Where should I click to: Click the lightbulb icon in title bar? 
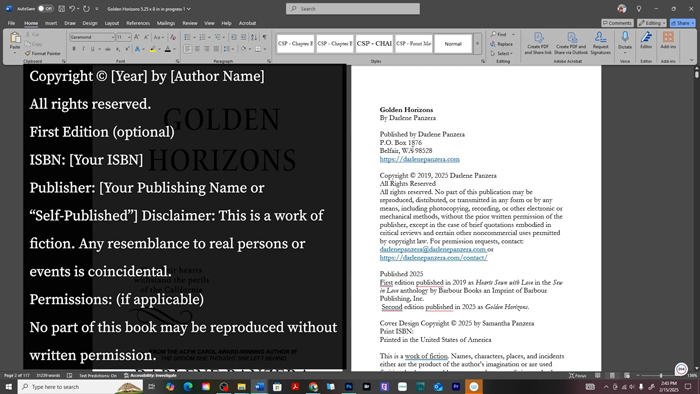639,8
